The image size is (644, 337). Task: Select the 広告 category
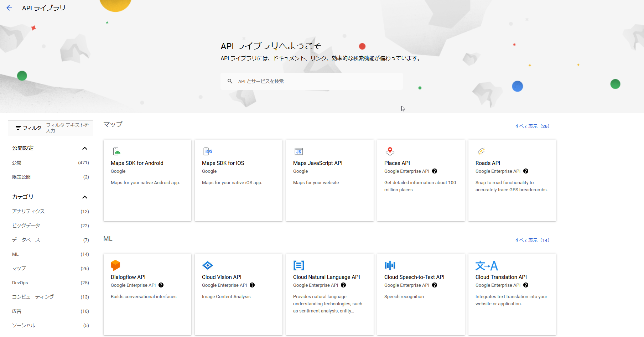pyautogui.click(x=51, y=311)
